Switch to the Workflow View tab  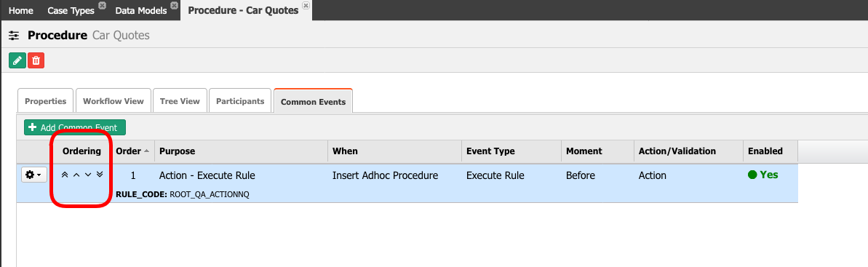[x=114, y=101]
